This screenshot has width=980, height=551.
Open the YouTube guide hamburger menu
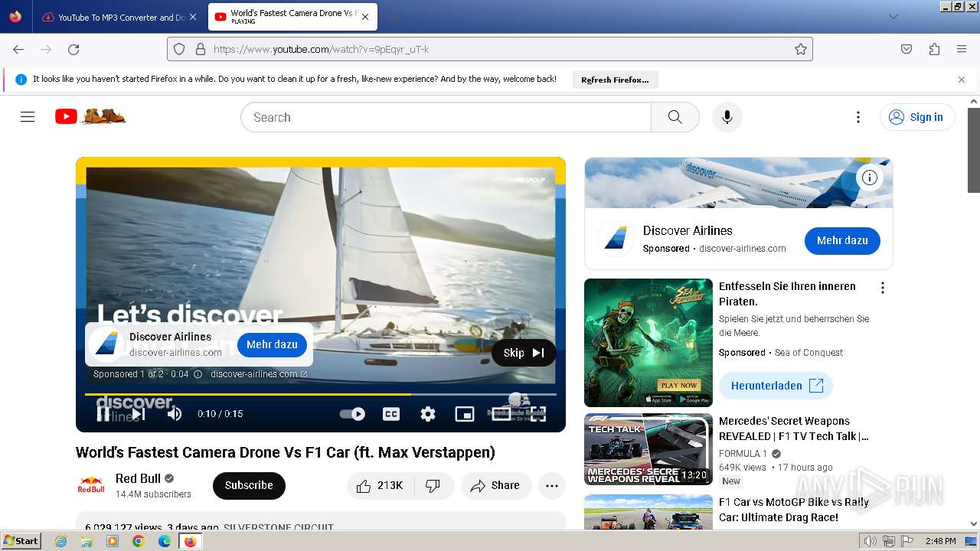[x=28, y=117]
